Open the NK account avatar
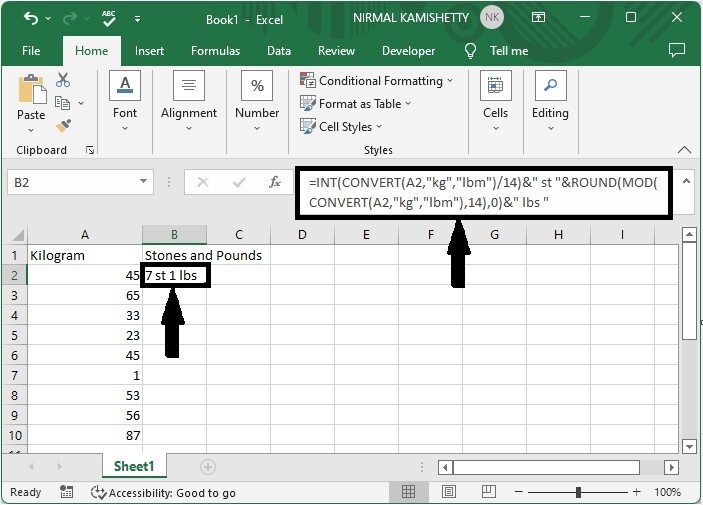Image resolution: width=703 pixels, height=505 pixels. 492,17
